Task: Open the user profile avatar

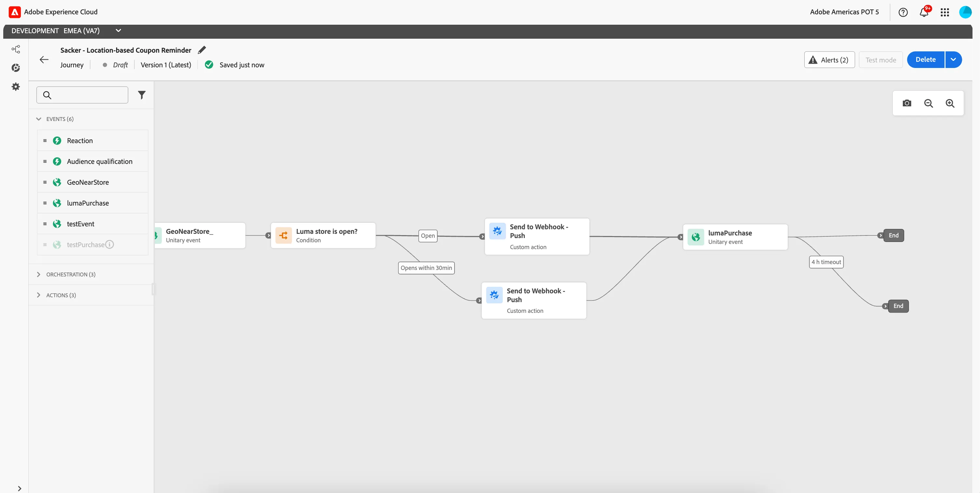Action: [x=965, y=12]
